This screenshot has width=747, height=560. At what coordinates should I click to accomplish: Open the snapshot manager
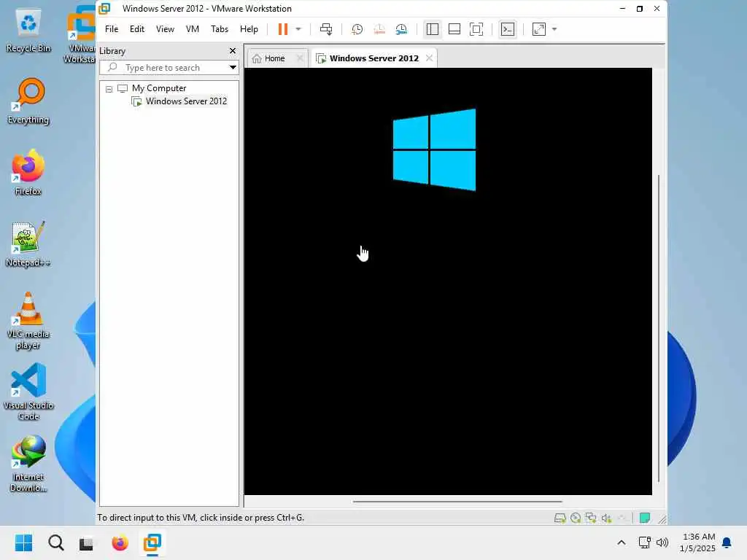402,29
